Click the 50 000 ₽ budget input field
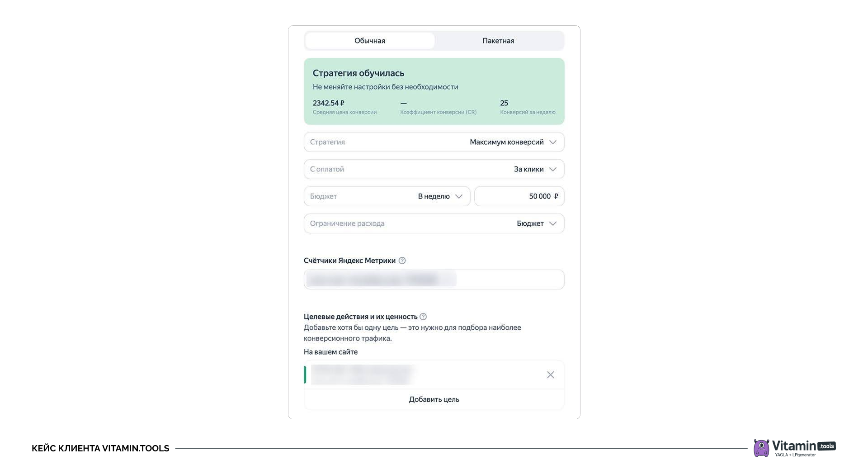 click(x=519, y=196)
